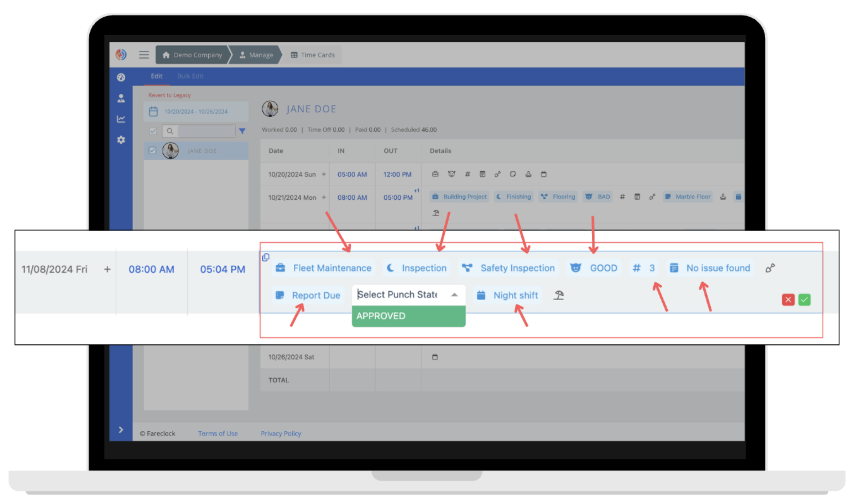Image resolution: width=854 pixels, height=504 pixels.
Task: Click the beach umbrella time-off icon
Action: click(x=559, y=295)
